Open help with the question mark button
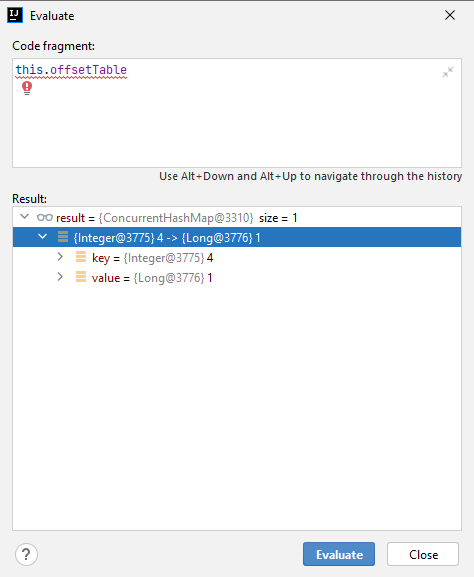The height and width of the screenshot is (577, 474). click(x=26, y=554)
